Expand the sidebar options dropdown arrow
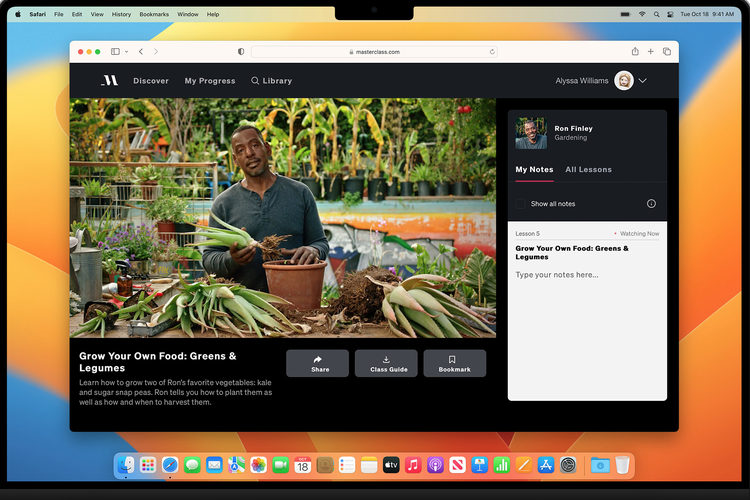 click(126, 52)
